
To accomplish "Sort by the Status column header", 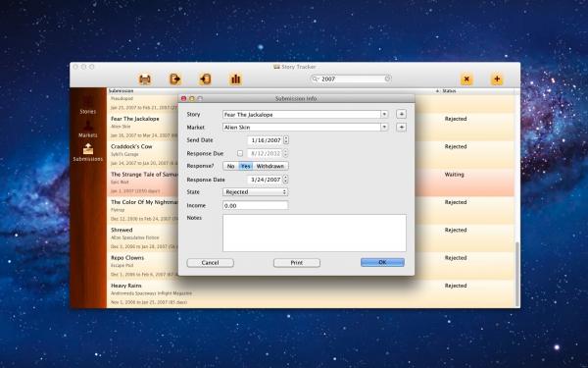I will 449,91.
